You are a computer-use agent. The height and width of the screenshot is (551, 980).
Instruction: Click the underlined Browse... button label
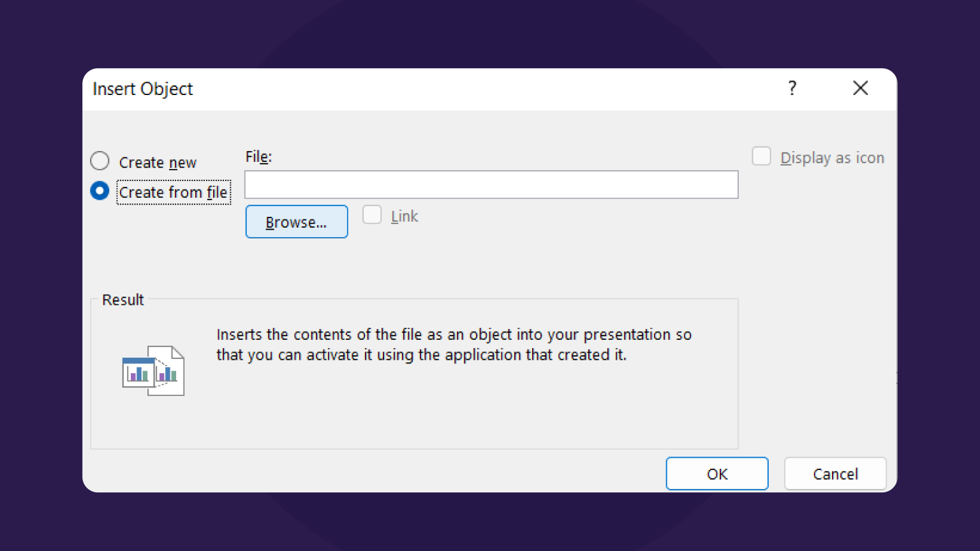296,221
